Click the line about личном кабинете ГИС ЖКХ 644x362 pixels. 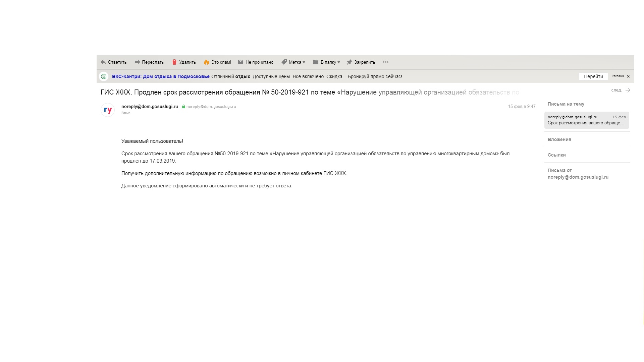coord(234,173)
